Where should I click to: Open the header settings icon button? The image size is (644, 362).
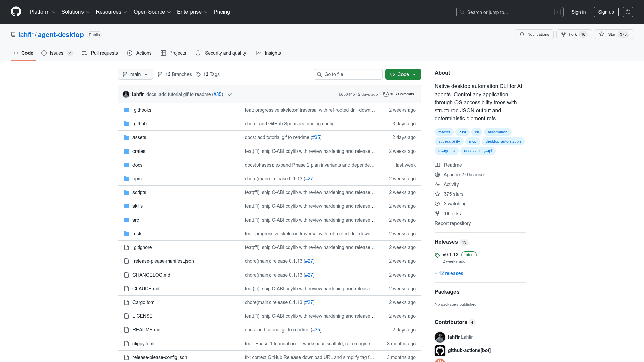click(628, 12)
